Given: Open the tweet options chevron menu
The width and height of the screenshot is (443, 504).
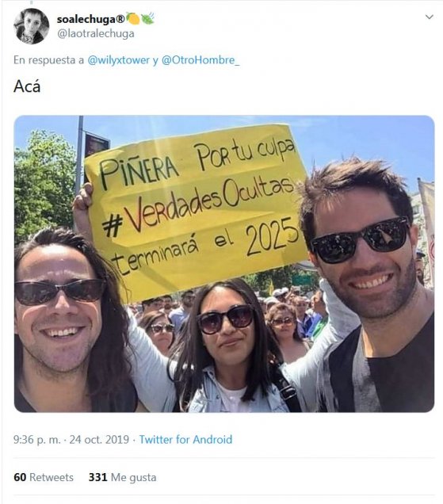Looking at the screenshot, I should point(430,17).
